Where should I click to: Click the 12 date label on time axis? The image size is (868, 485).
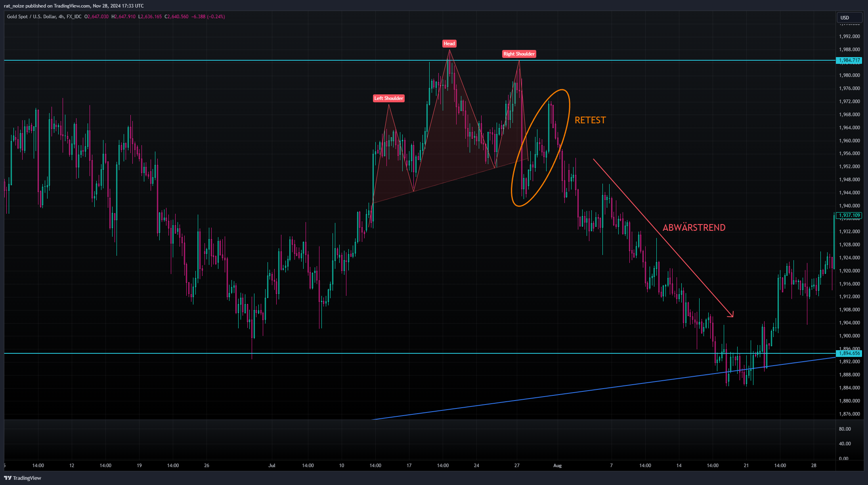coord(72,466)
